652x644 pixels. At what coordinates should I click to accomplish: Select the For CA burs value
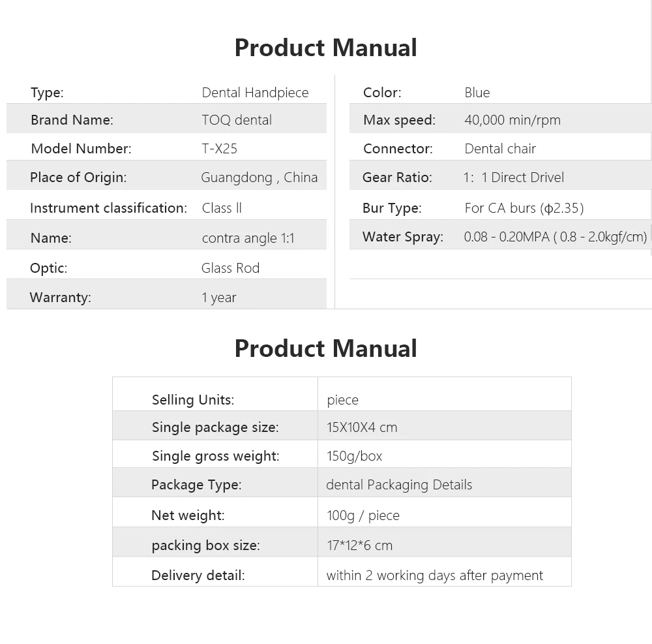click(524, 207)
